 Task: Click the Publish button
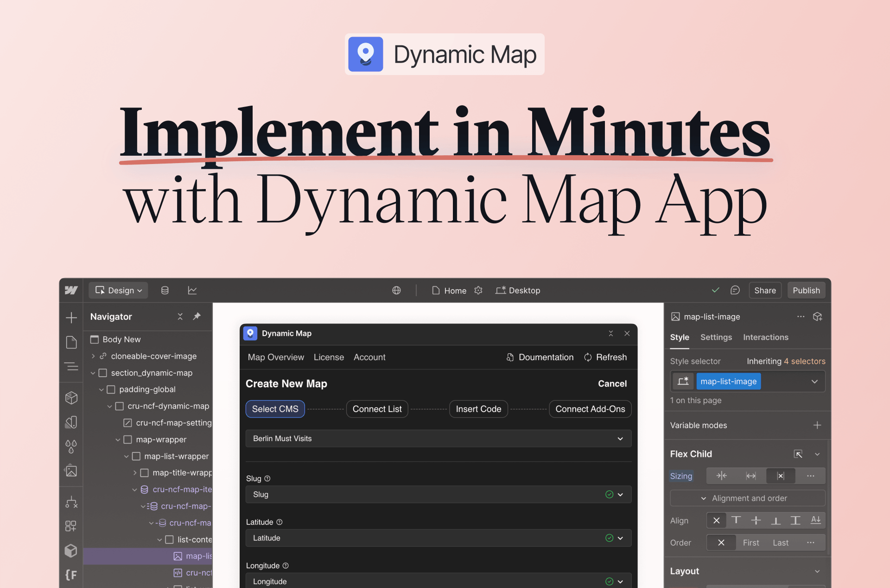tap(806, 291)
